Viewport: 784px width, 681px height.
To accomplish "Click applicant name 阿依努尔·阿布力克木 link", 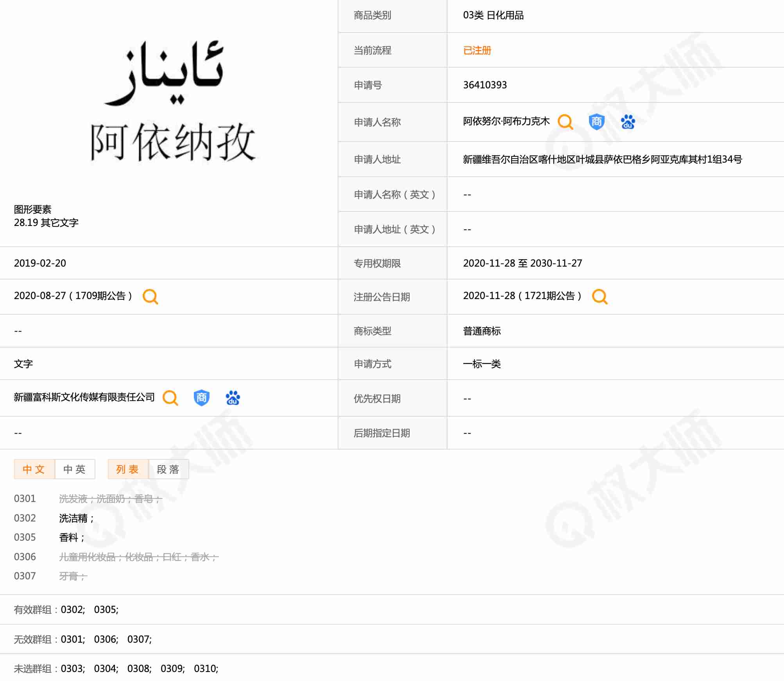I will [x=506, y=122].
